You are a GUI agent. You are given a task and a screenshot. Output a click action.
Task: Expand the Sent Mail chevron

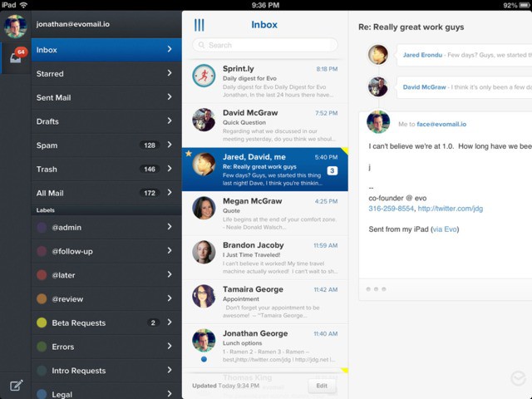[170, 97]
